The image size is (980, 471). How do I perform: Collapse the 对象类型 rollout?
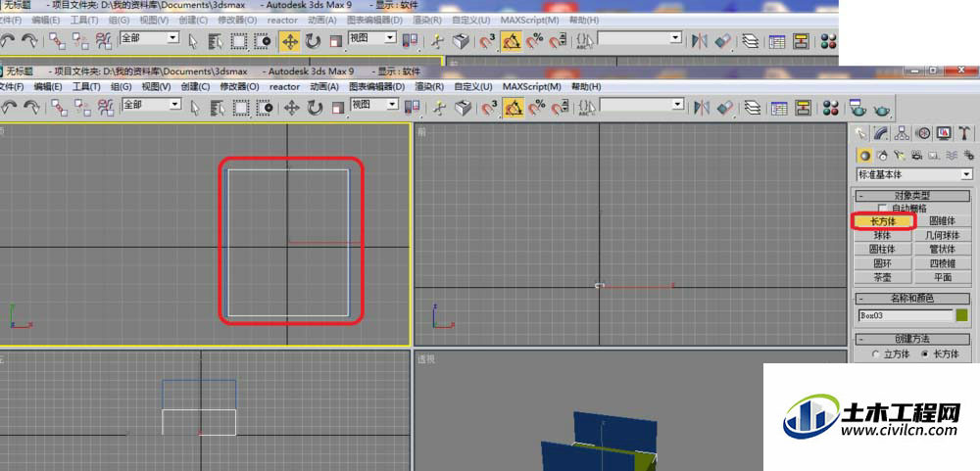[912, 196]
